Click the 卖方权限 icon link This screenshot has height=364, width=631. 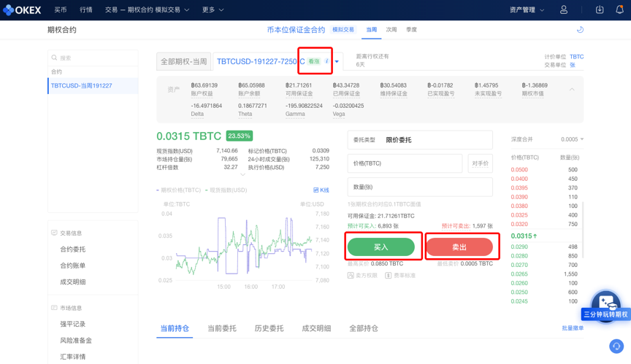point(362,276)
